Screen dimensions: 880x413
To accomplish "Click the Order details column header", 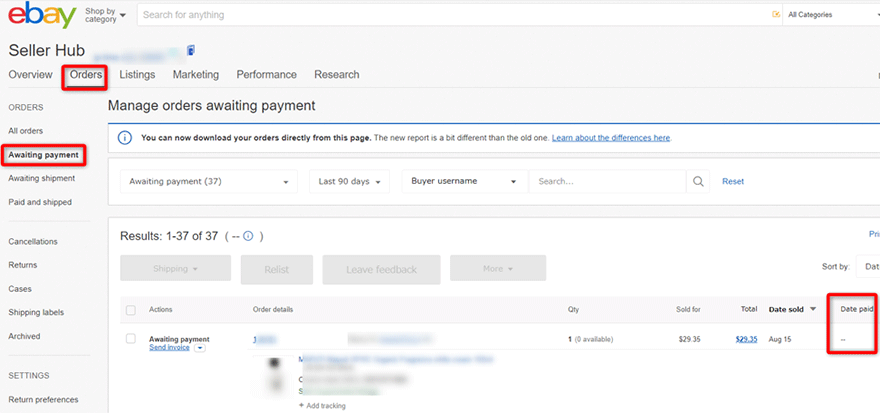I will pyautogui.click(x=273, y=309).
